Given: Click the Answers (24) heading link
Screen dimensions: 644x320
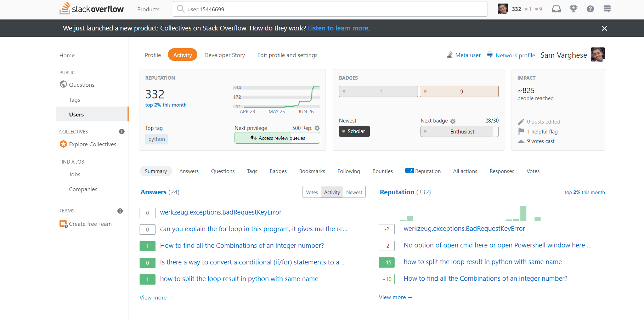Looking at the screenshot, I should (153, 192).
